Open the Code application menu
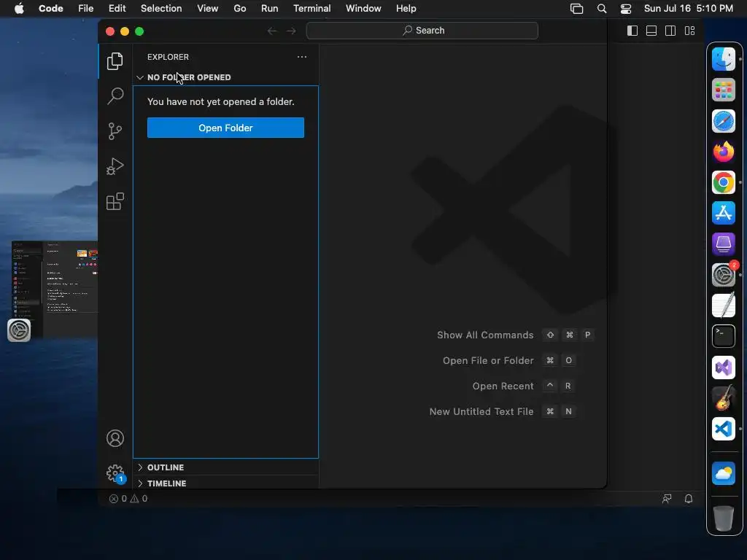Screen dimensions: 747x560 coord(51,9)
